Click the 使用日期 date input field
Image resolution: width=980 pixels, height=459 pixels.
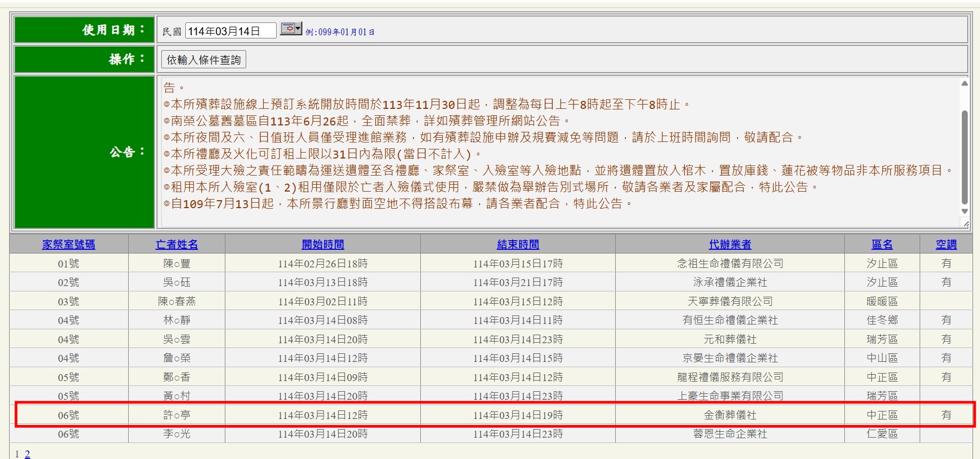coord(230,31)
